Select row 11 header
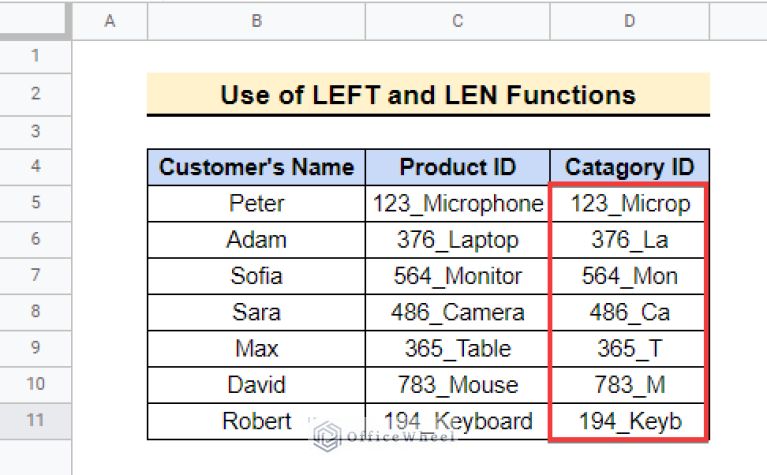 (35, 421)
